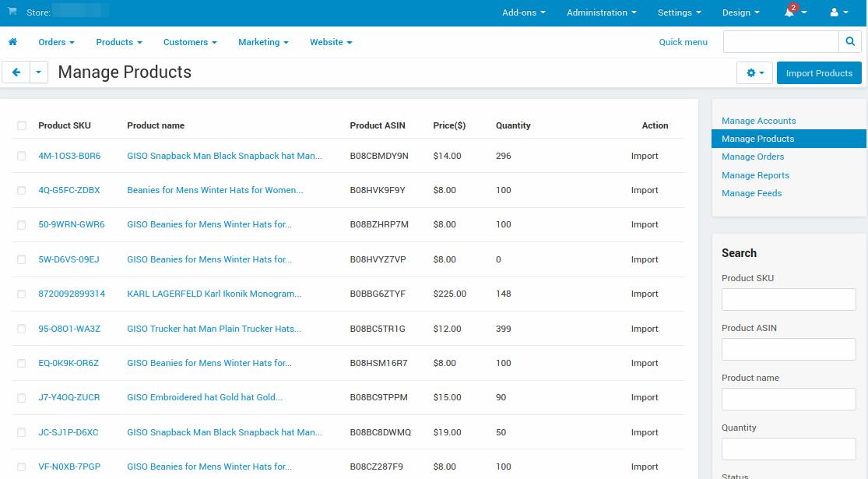Open the user account icon menu

tap(834, 12)
